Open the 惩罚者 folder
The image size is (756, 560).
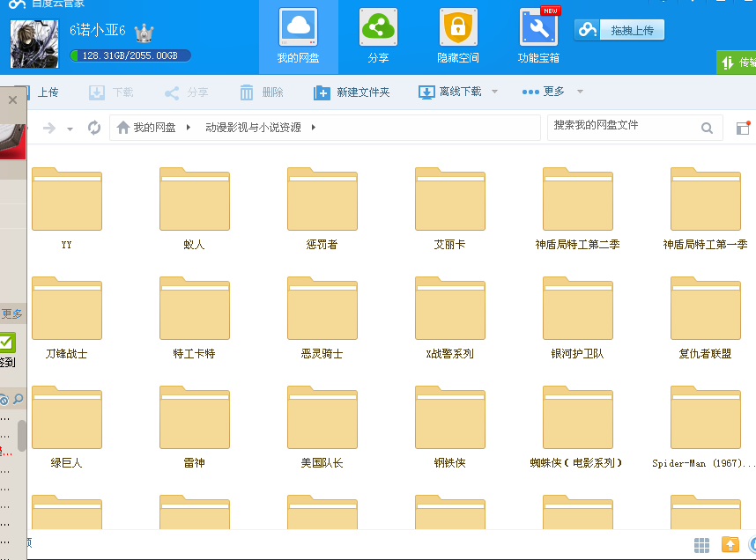(x=322, y=209)
